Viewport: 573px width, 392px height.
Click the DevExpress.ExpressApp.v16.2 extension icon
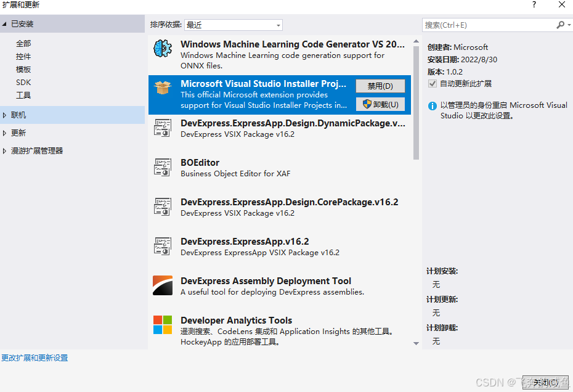click(x=163, y=246)
